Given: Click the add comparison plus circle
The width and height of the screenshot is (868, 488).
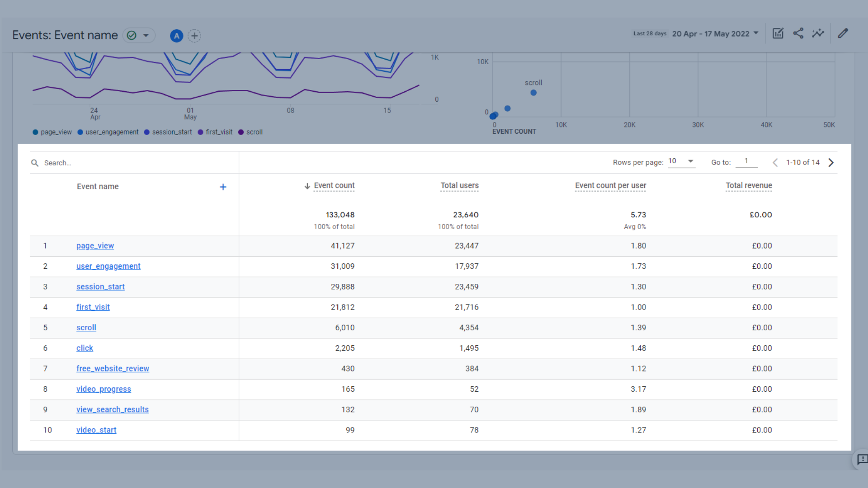Looking at the screenshot, I should (194, 36).
